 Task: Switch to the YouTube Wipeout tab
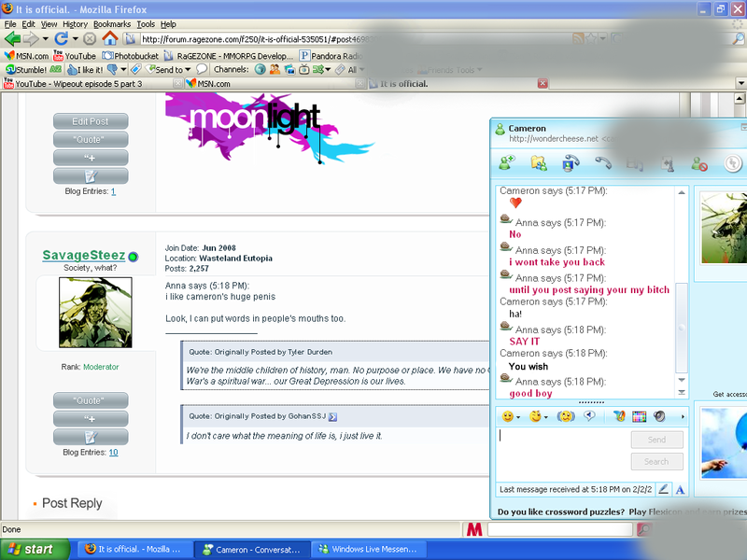pos(79,84)
